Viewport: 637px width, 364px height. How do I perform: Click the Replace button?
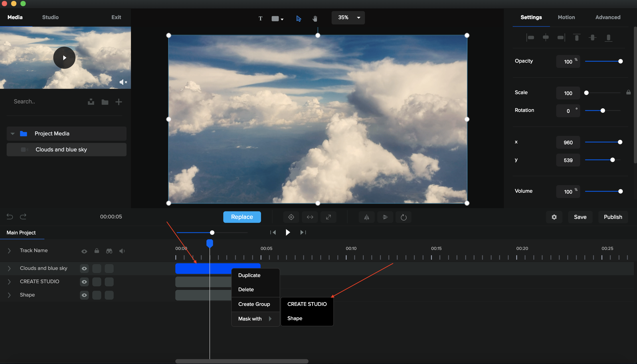coord(242,217)
